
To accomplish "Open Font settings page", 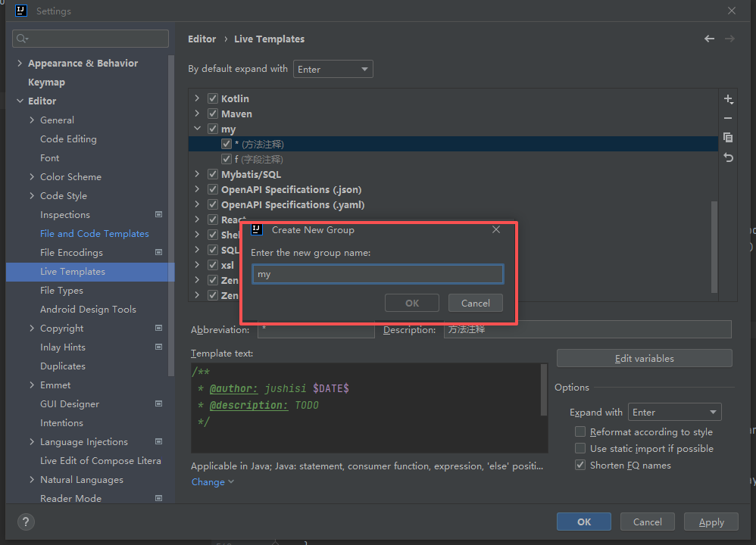I will pyautogui.click(x=50, y=158).
